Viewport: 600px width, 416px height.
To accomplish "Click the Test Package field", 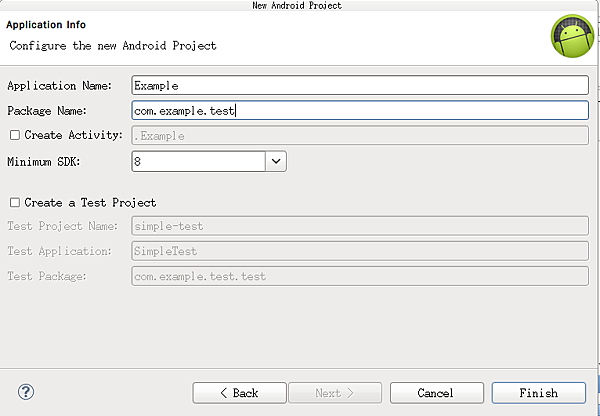I will tap(360, 276).
